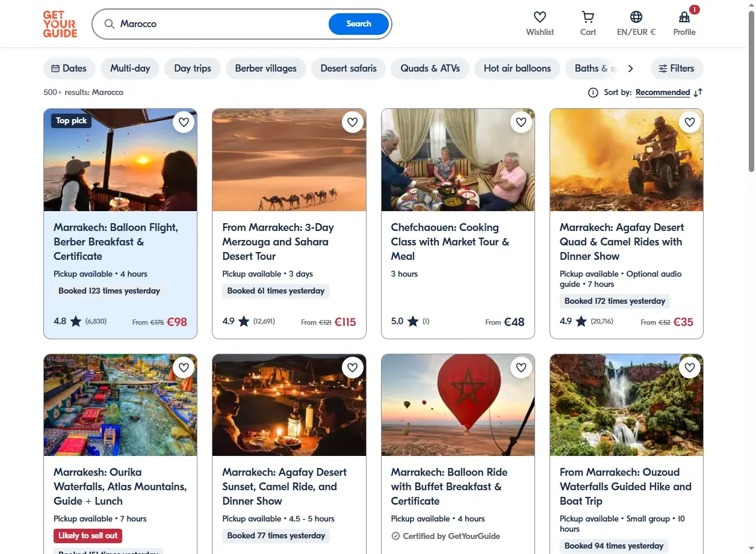
Task: Open the Dates filter picker
Action: 69,69
